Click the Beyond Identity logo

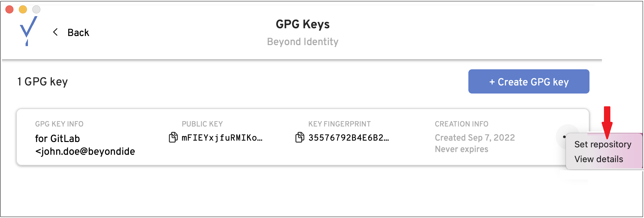coord(28,31)
